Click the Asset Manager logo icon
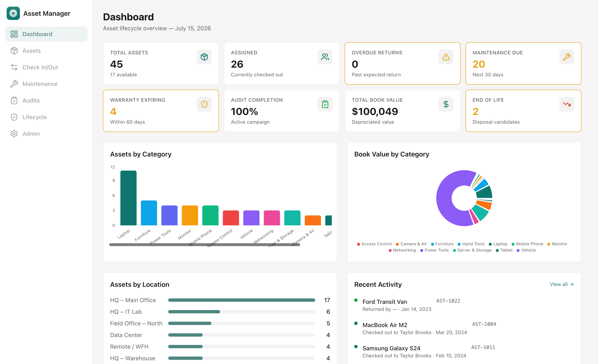598x364 pixels. point(13,13)
